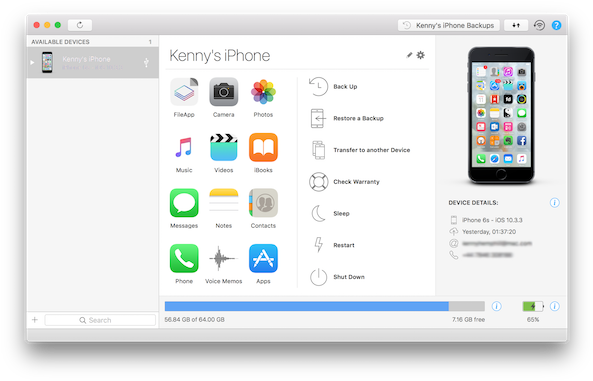Rename device with the pencil icon
593x381 pixels.
pyautogui.click(x=409, y=55)
